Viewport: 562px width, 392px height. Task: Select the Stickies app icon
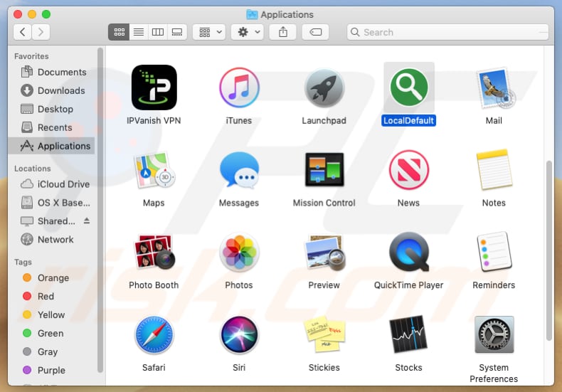coord(324,334)
